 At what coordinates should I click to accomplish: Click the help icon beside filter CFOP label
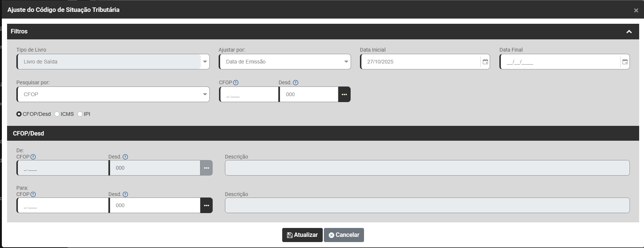click(236, 83)
